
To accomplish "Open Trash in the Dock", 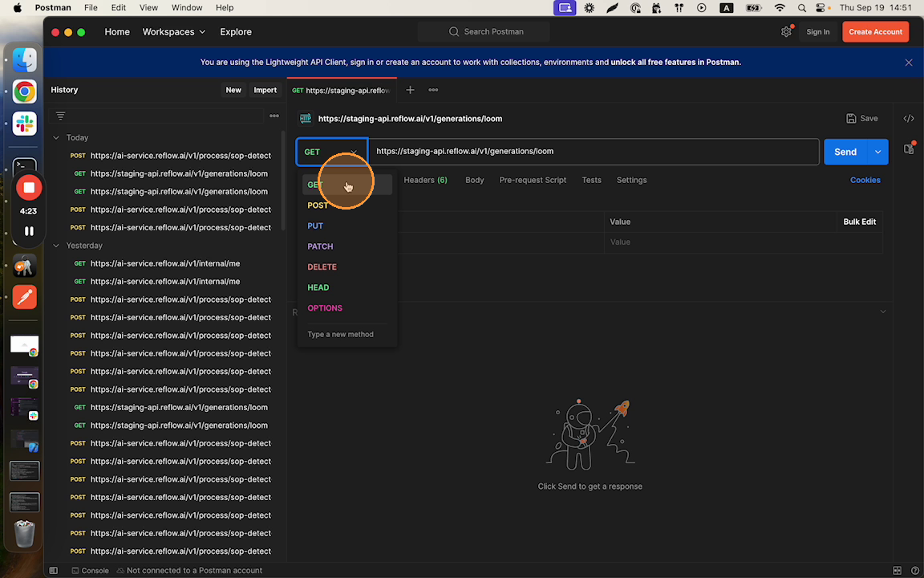I will click(25, 533).
